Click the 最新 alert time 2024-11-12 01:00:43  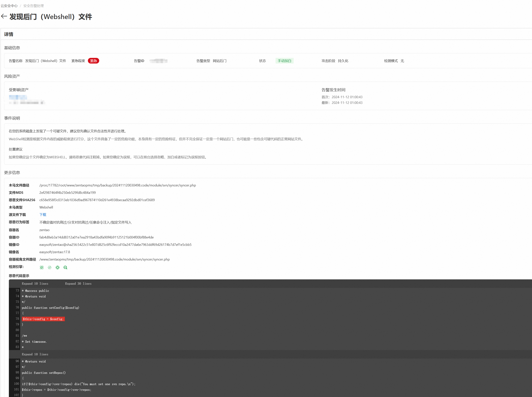(x=347, y=103)
